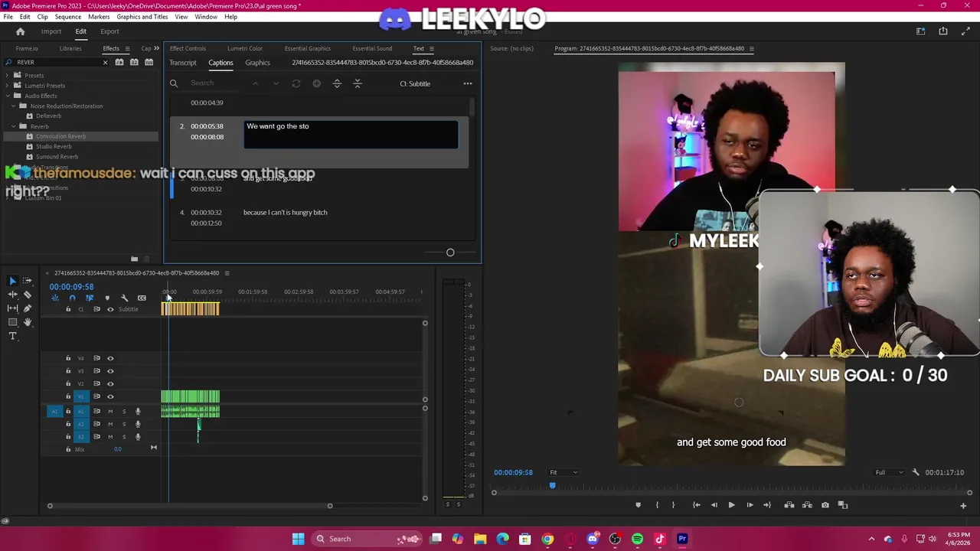Select the Razor tool
The height and width of the screenshot is (551, 980).
point(28,295)
